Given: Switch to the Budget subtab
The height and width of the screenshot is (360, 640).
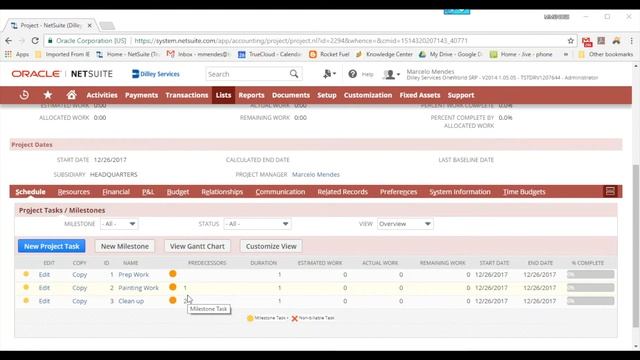Looking at the screenshot, I should point(178,191).
